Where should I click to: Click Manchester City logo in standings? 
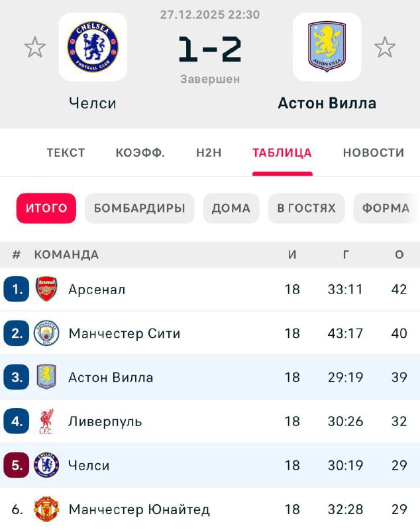46,333
